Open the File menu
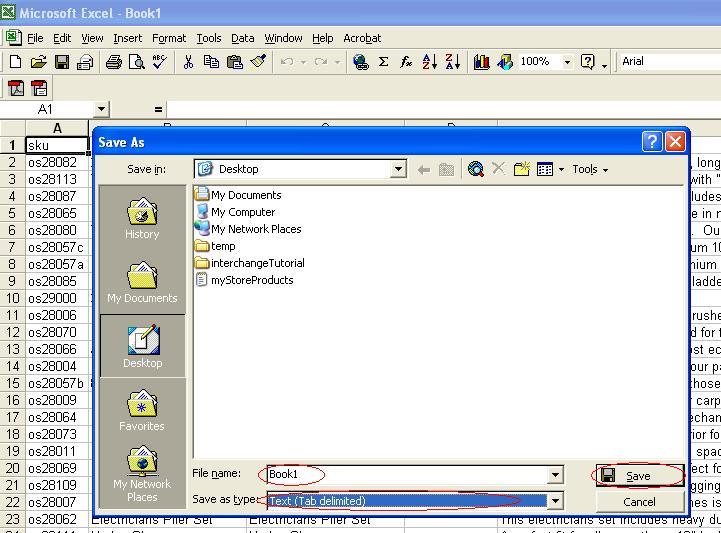721x533 pixels. point(35,38)
